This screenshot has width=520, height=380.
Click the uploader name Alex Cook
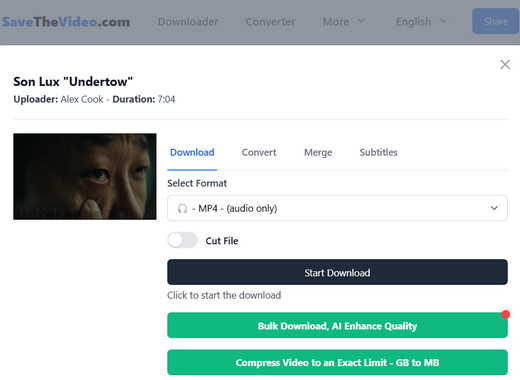click(x=82, y=99)
